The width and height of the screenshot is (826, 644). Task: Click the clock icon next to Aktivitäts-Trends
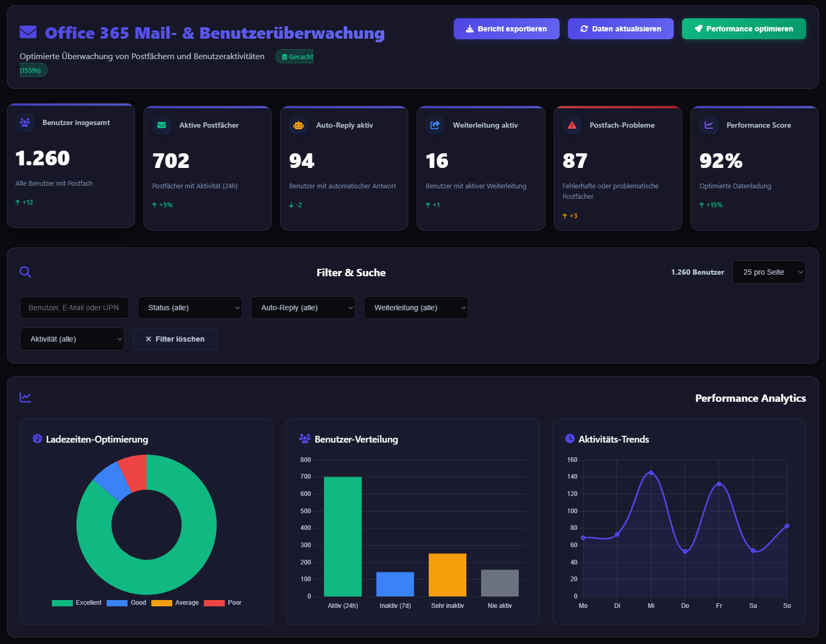click(x=570, y=438)
